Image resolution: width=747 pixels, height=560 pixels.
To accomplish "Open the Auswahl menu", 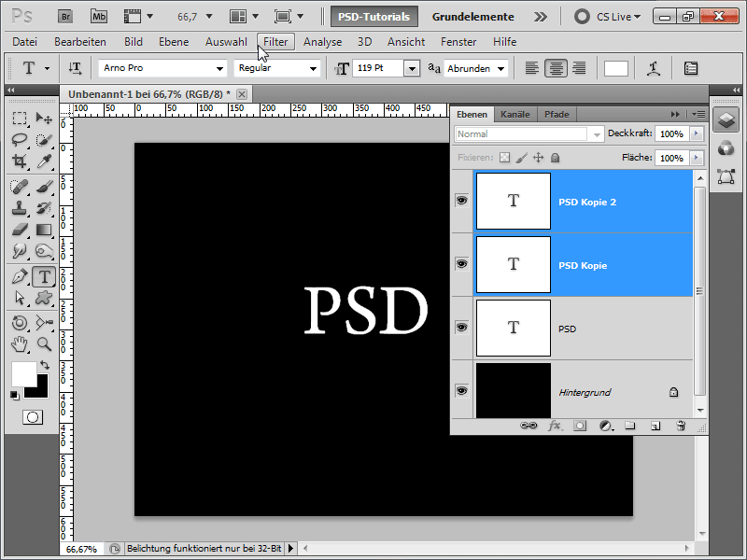I will 226,42.
